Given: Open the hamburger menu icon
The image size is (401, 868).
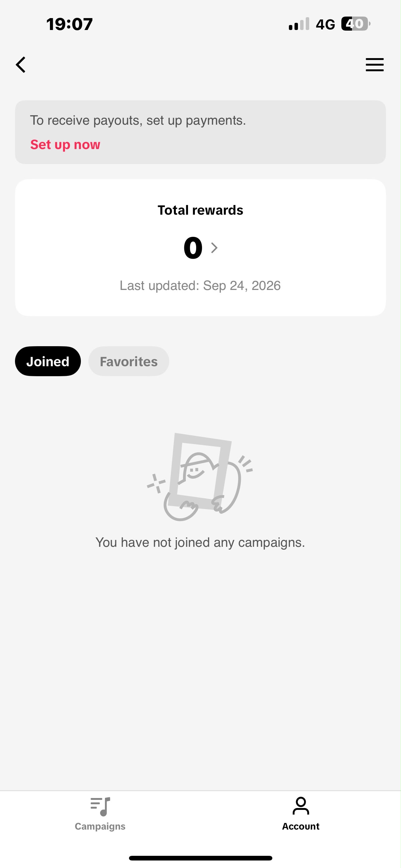Looking at the screenshot, I should click(374, 64).
